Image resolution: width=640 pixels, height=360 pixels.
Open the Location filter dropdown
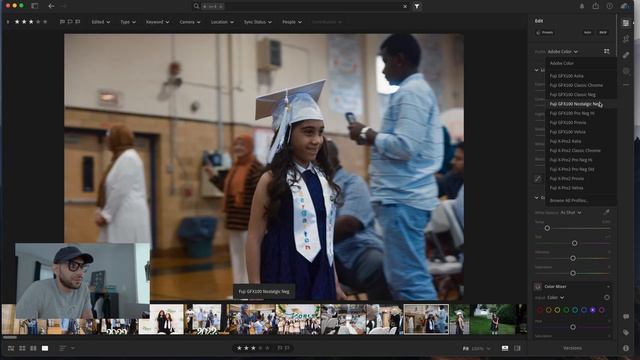[222, 22]
